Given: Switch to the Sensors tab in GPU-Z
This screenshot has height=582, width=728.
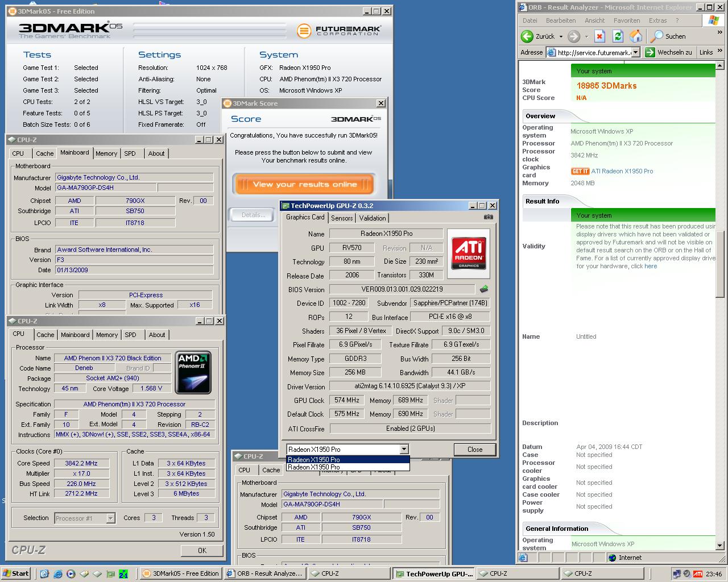Looking at the screenshot, I should click(x=342, y=218).
